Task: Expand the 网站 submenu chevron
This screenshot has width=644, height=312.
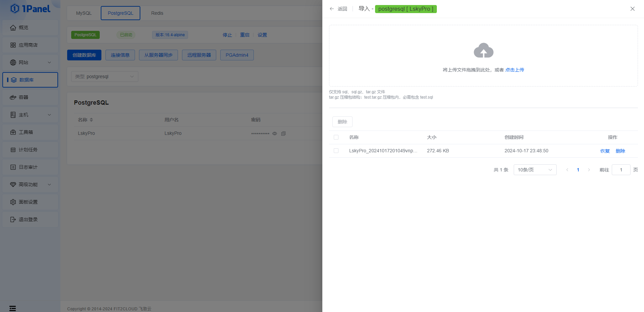Action: (49, 62)
